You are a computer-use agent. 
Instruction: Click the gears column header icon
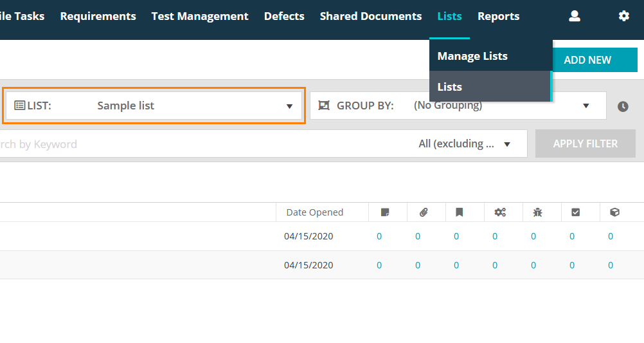coord(499,212)
